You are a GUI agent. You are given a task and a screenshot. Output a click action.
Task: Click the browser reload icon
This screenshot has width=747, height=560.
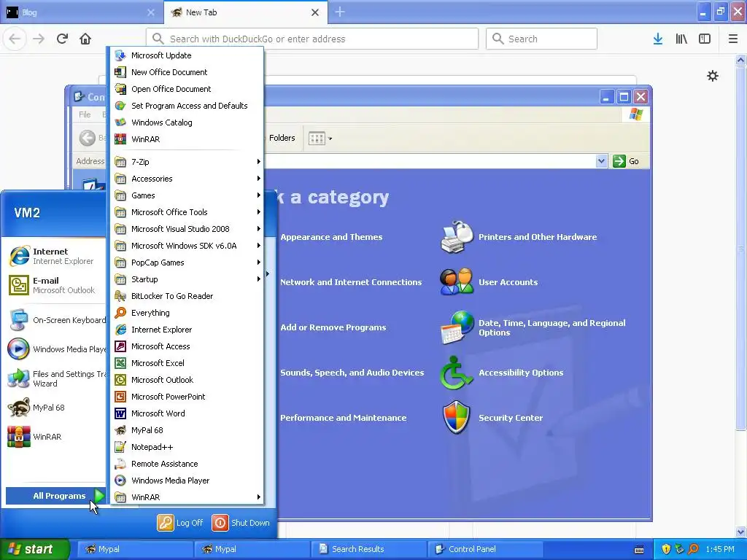62,39
